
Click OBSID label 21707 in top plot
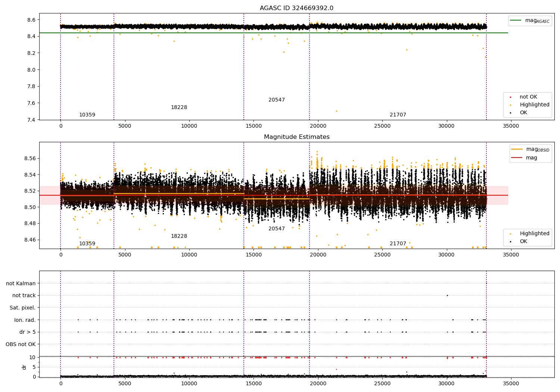398,115
